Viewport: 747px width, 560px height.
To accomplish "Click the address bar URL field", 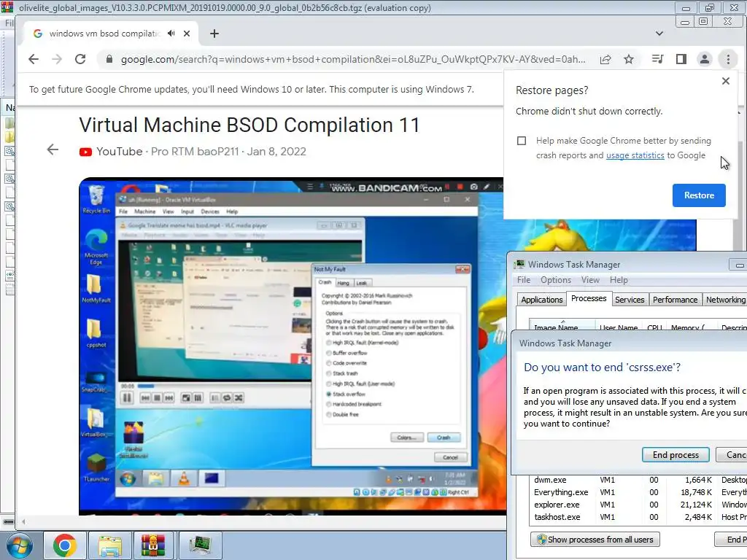I will coord(352,59).
